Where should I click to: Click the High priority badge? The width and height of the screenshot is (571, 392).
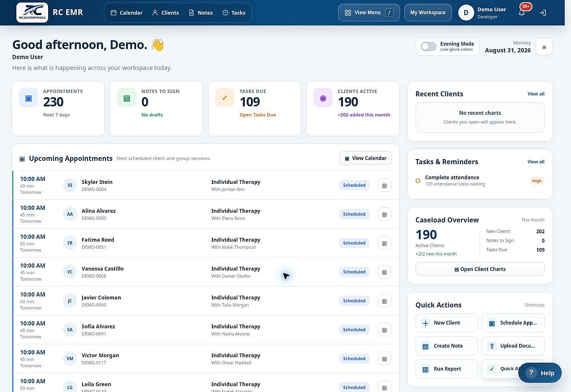537,181
